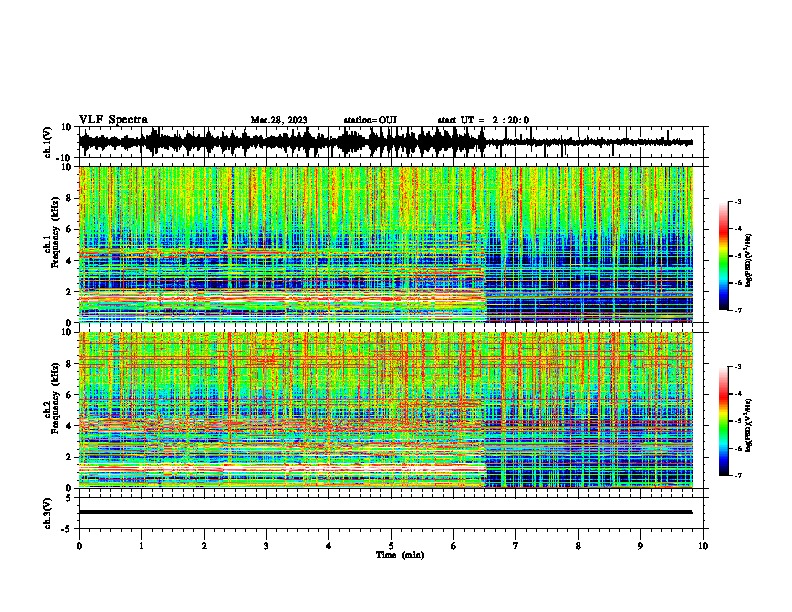Click the "VLF Spectra" title text
The image size is (792, 612).
coord(113,120)
